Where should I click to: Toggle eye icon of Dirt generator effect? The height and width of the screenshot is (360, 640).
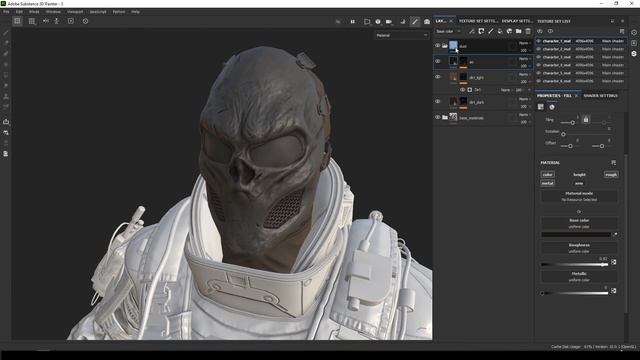coord(462,90)
